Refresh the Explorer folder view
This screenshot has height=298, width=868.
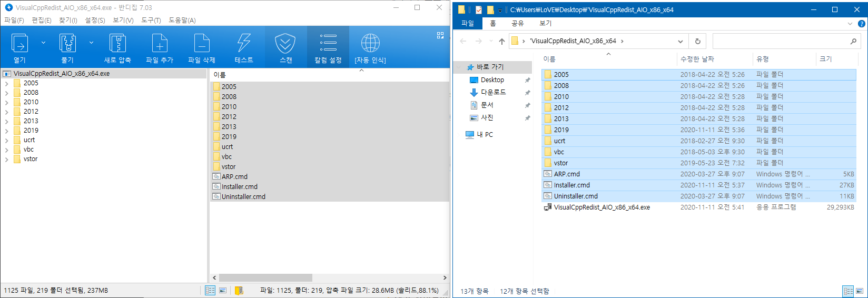[x=697, y=41]
